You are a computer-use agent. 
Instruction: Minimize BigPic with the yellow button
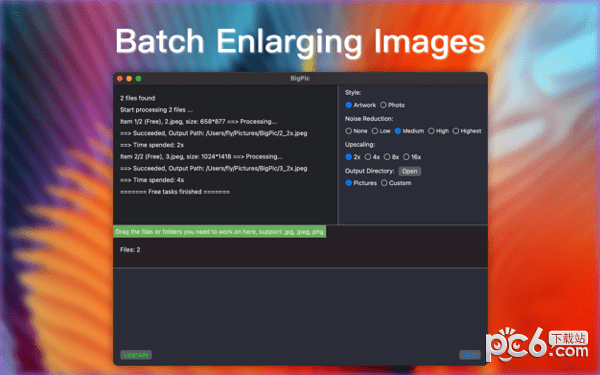tap(129, 78)
